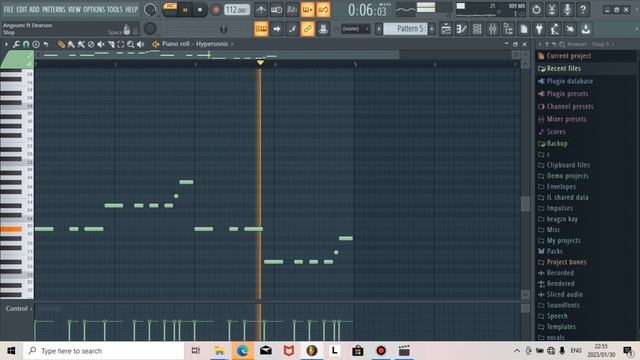Open the plugin picker plug icon

point(539,29)
